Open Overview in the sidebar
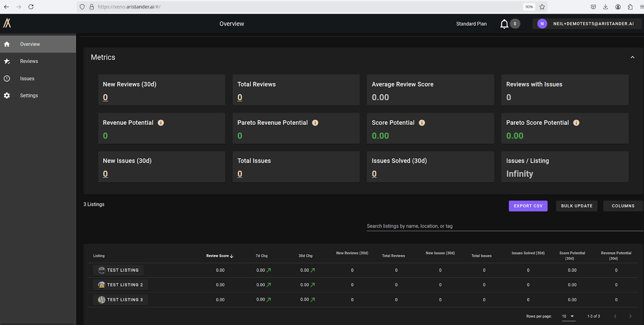This screenshot has height=325, width=644. [x=38, y=44]
